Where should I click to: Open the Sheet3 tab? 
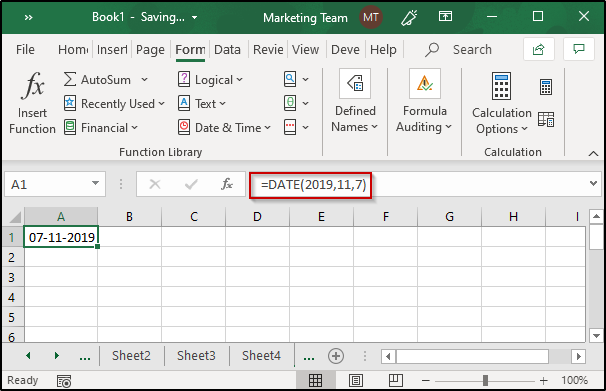pos(196,355)
